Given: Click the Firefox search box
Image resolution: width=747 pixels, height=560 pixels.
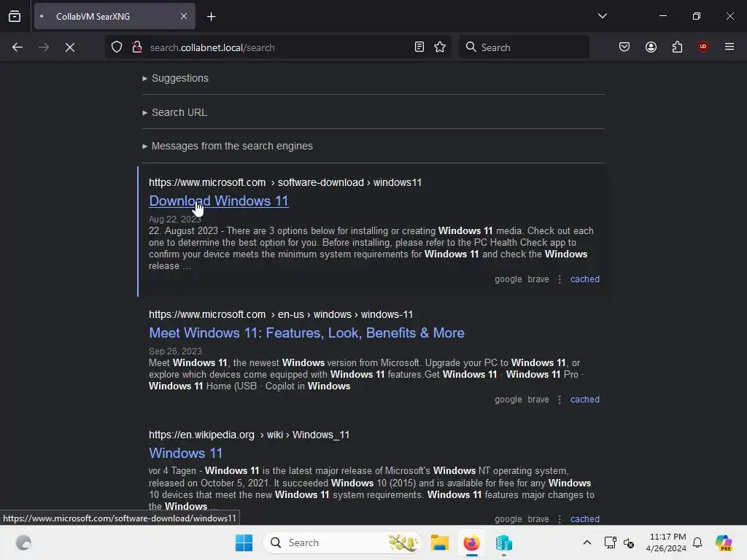Looking at the screenshot, I should pos(524,47).
